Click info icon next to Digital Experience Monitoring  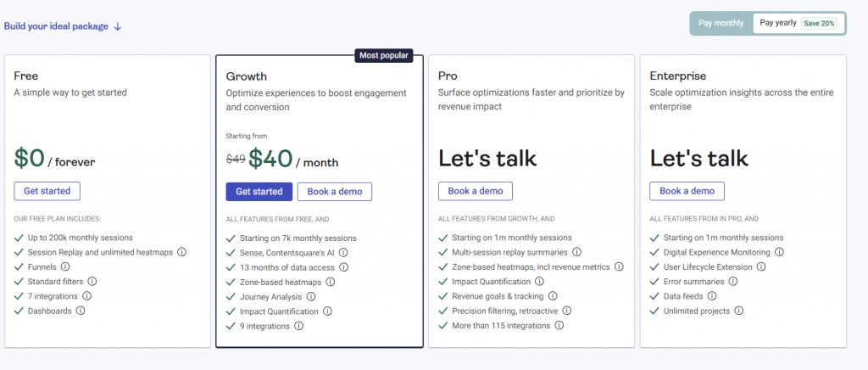coord(779,252)
